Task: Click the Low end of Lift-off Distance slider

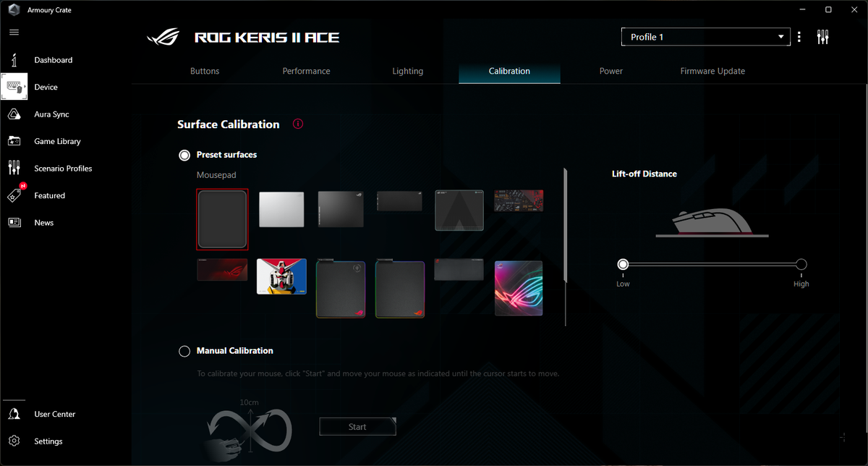Action: [623, 264]
